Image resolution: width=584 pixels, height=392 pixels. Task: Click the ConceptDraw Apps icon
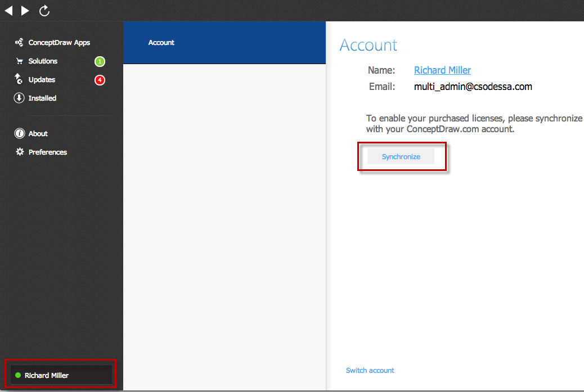coord(19,42)
